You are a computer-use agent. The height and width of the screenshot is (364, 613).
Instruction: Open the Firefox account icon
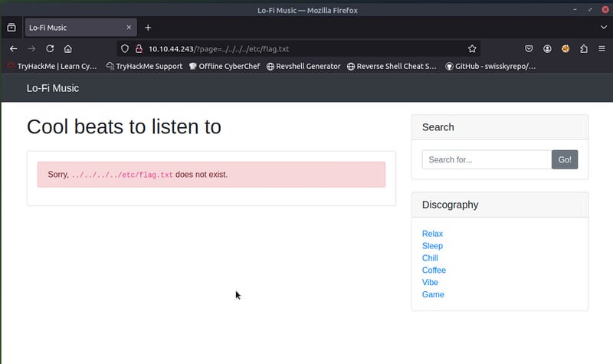tap(548, 48)
